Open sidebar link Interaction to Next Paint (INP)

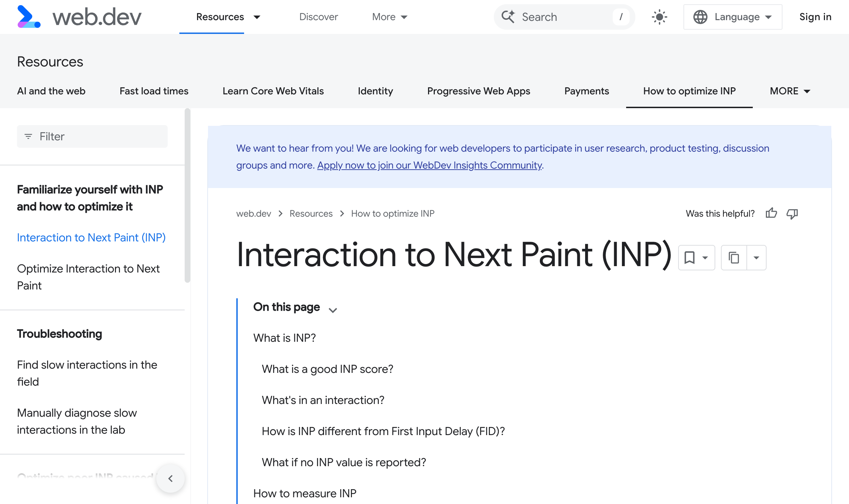point(91,238)
